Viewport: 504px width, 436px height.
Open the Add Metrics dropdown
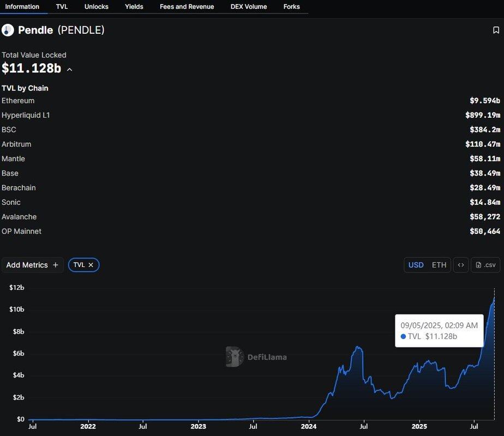(33, 265)
